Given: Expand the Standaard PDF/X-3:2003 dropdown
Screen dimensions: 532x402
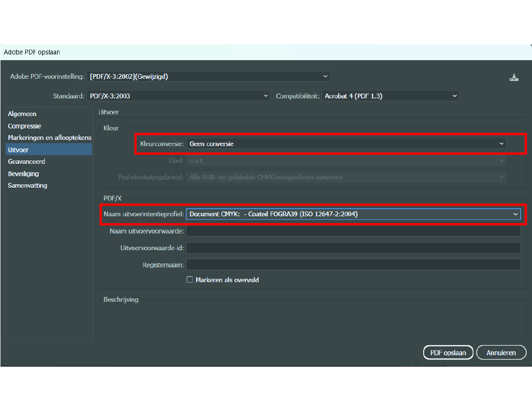Looking at the screenshot, I should (x=178, y=96).
